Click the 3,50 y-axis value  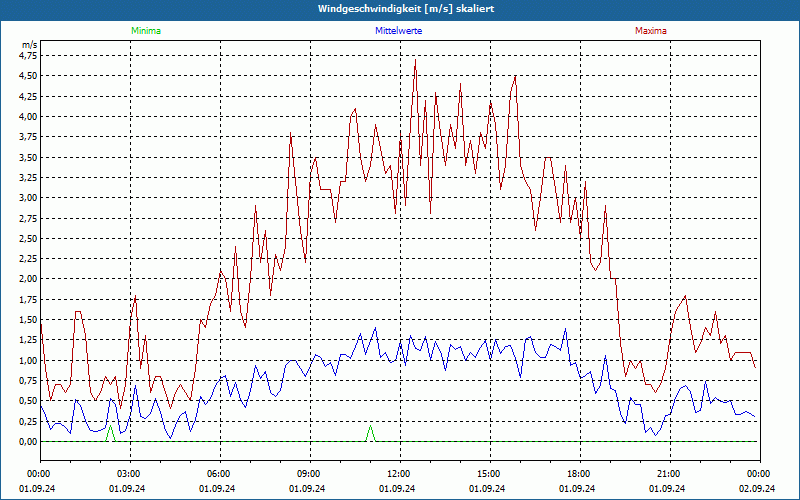28,157
